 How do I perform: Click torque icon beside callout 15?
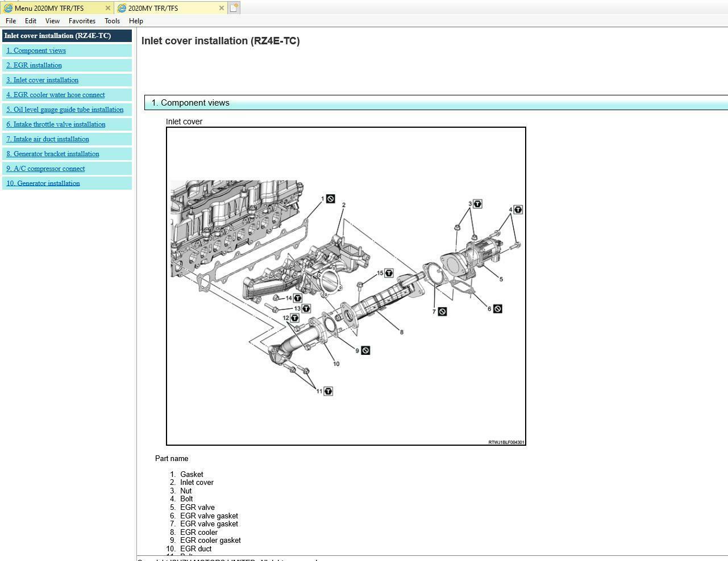click(x=389, y=273)
